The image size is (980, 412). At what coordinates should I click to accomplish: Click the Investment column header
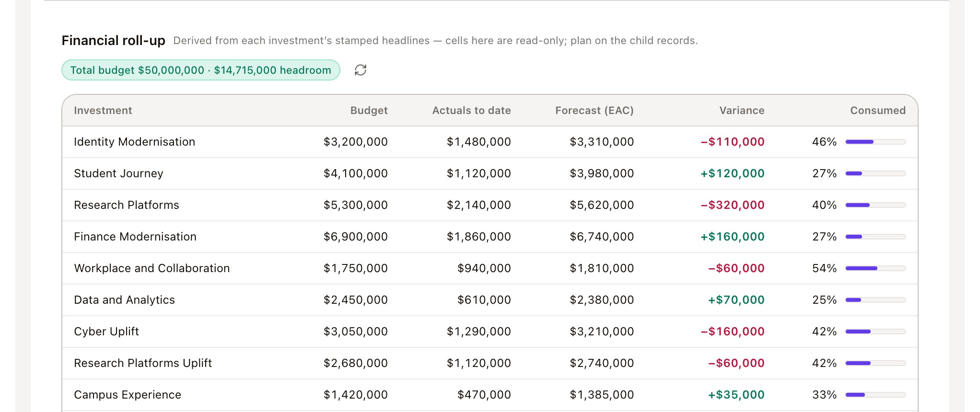coord(103,110)
